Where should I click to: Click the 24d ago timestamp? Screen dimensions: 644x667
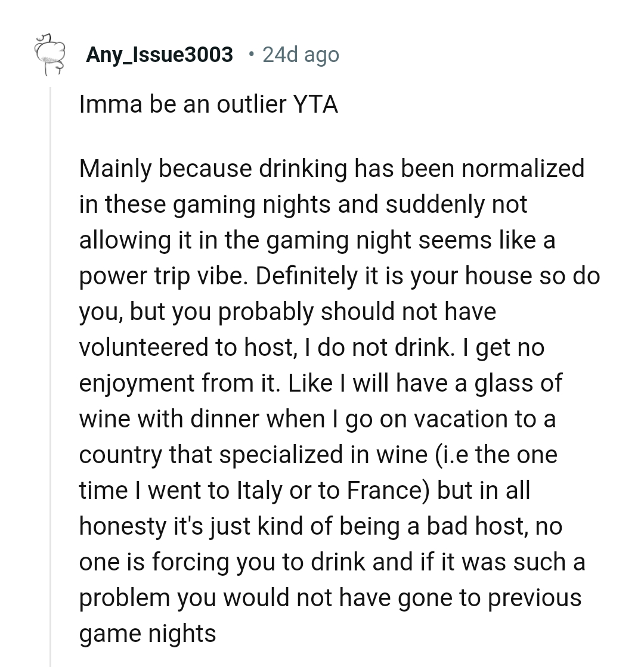[301, 55]
